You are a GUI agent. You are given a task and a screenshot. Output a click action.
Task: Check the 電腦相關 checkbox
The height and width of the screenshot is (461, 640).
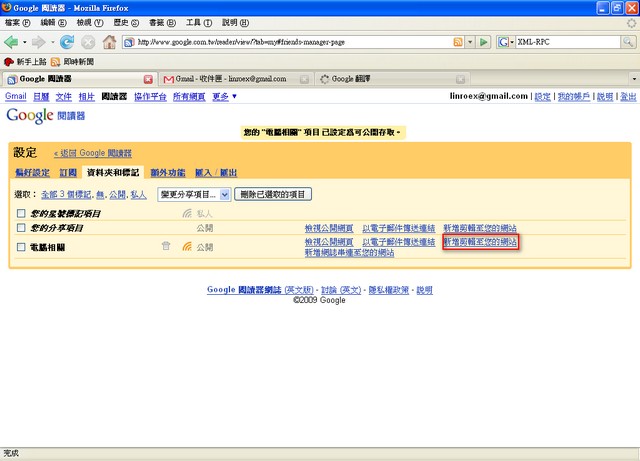21,247
